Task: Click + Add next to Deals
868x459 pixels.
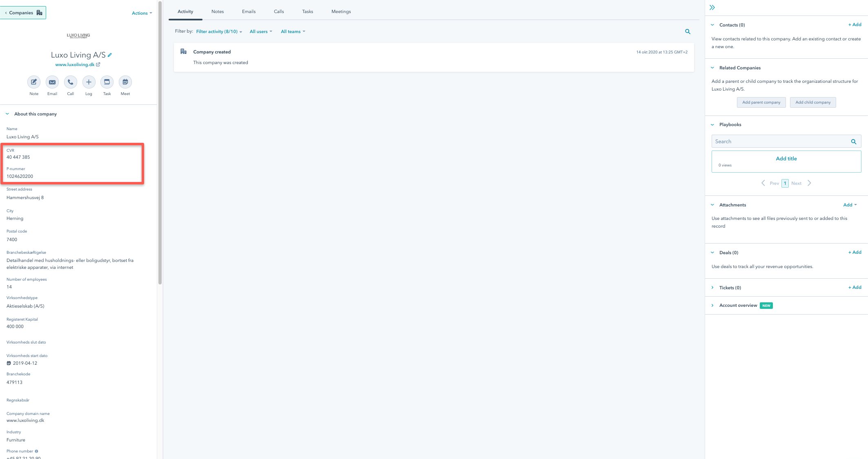Action: (855, 252)
